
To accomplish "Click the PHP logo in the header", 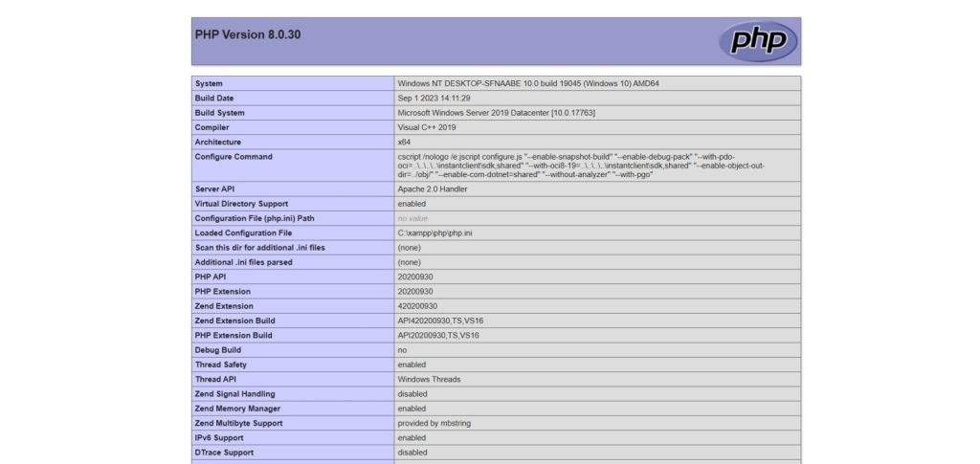I will (758, 41).
